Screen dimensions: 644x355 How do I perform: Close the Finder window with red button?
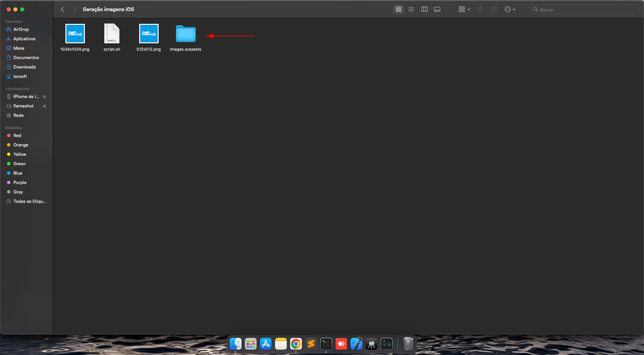point(9,9)
